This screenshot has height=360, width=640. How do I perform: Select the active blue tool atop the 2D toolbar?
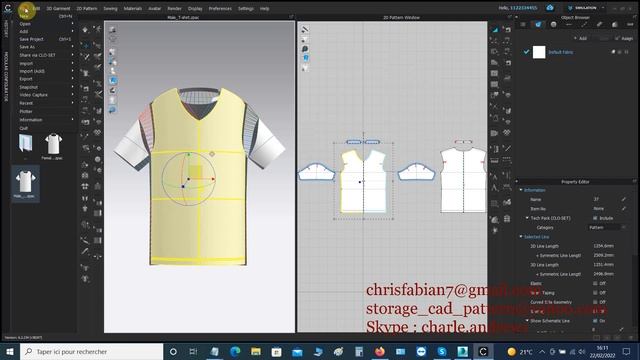[495, 30]
